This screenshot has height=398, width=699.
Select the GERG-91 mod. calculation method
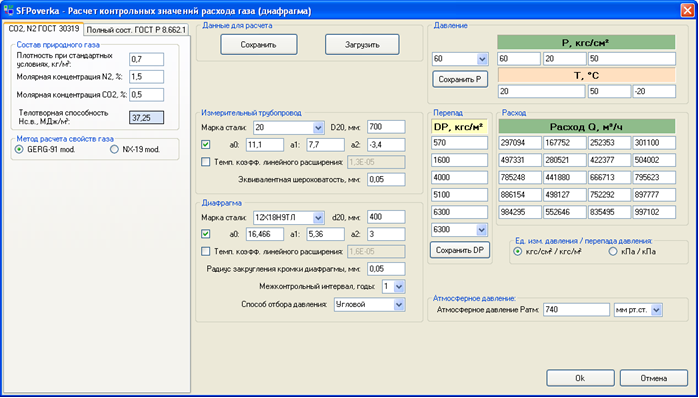tap(19, 150)
